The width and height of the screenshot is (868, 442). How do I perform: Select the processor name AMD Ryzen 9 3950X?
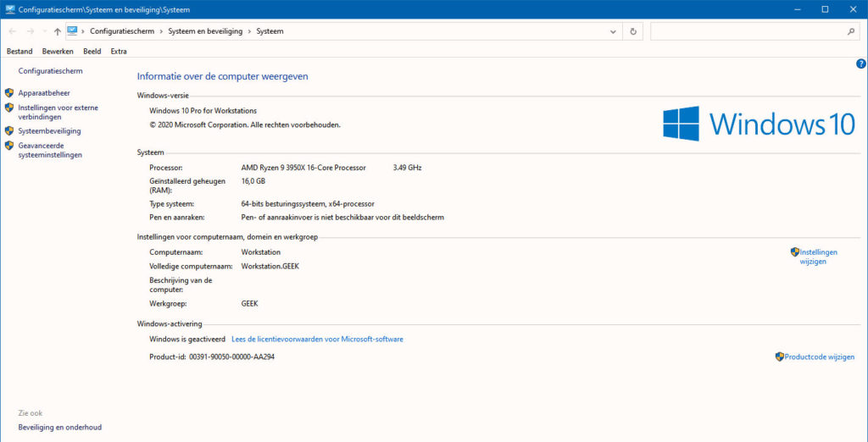tap(303, 168)
